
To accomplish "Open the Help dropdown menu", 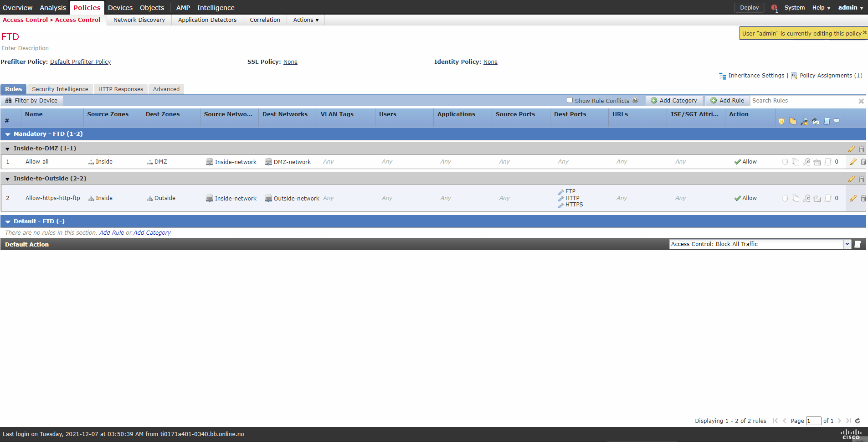I will [821, 8].
